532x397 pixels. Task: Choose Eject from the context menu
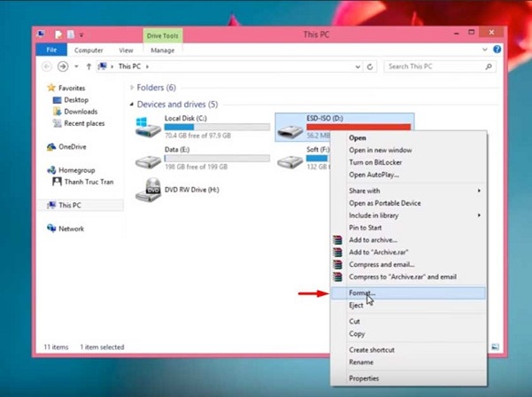tap(408, 305)
